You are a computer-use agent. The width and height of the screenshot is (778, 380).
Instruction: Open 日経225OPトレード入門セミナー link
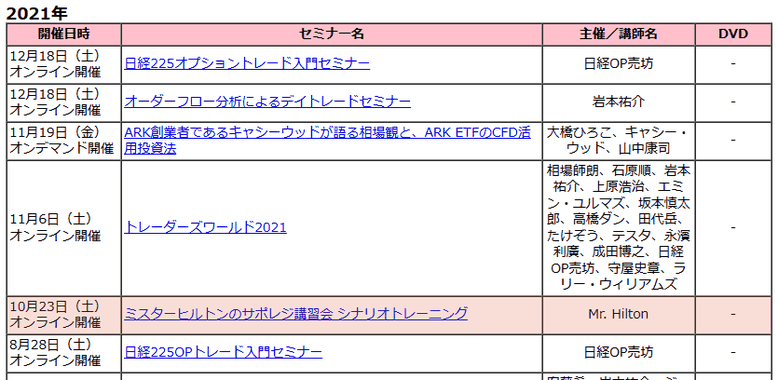click(223, 353)
